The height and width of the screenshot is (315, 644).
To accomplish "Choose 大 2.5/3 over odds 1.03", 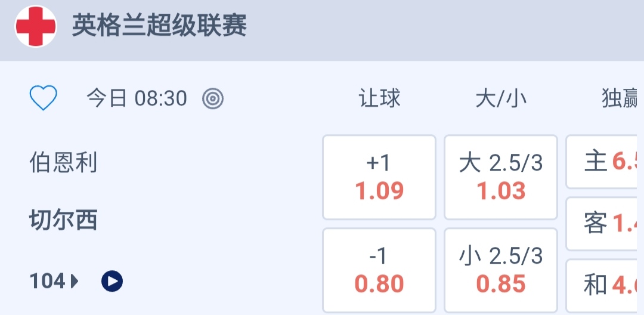I will tap(501, 177).
